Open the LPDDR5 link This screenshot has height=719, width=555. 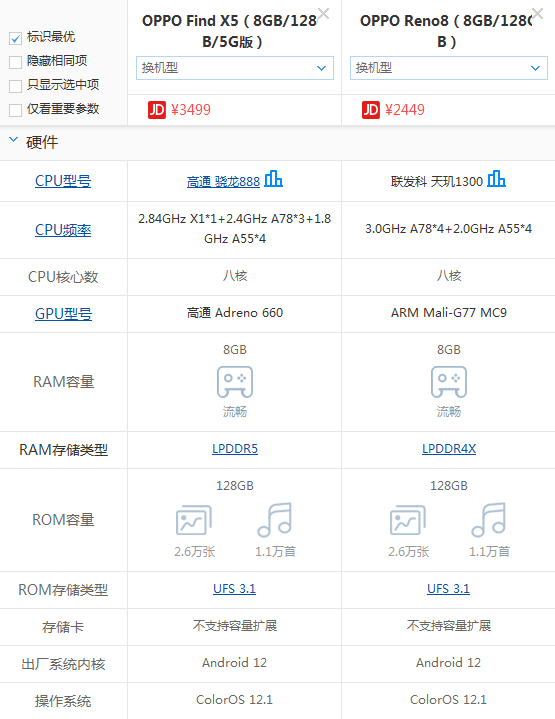[x=235, y=448]
